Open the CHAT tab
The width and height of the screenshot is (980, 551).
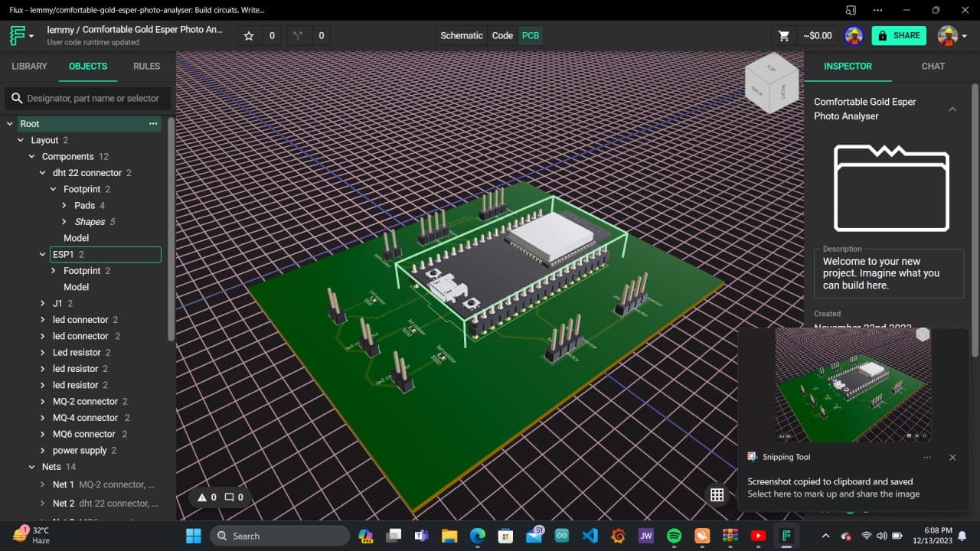933,67
